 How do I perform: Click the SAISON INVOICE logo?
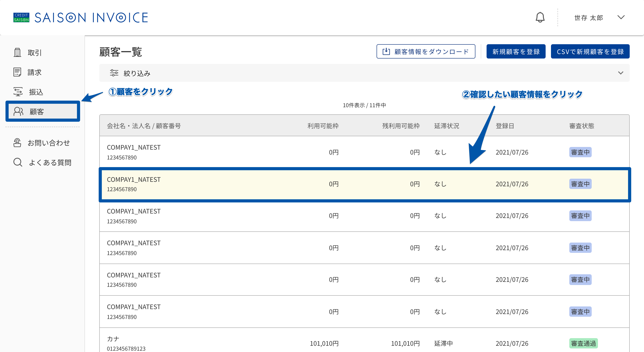point(80,17)
